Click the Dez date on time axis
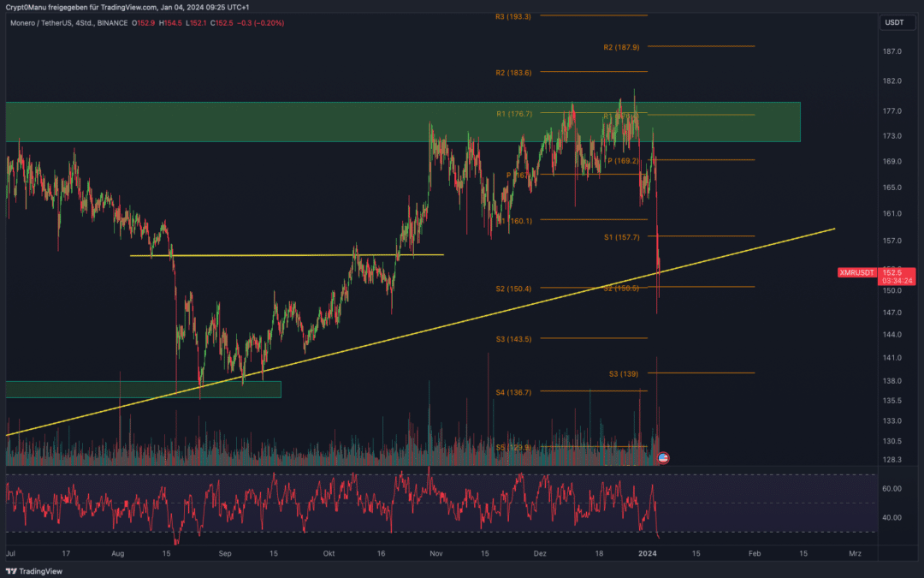 540,553
